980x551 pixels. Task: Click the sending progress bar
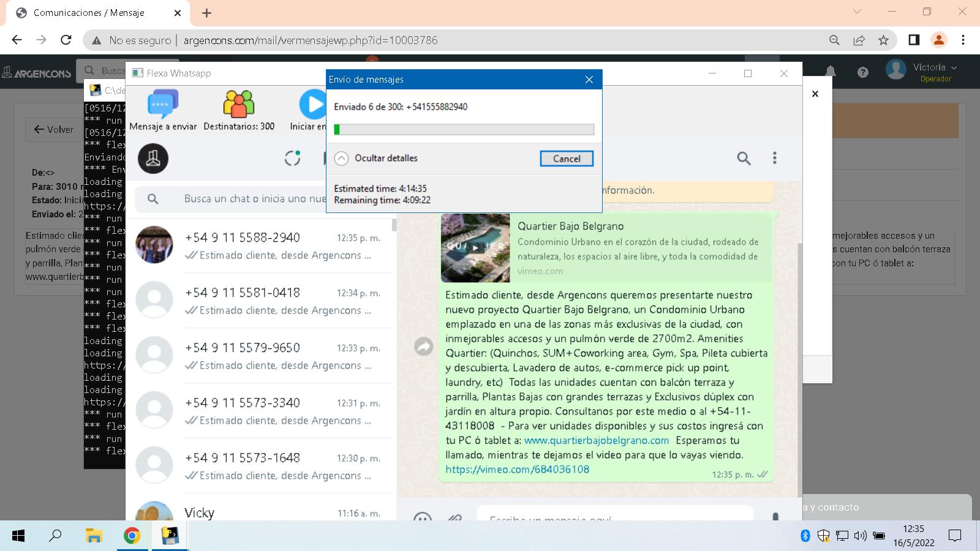464,129
